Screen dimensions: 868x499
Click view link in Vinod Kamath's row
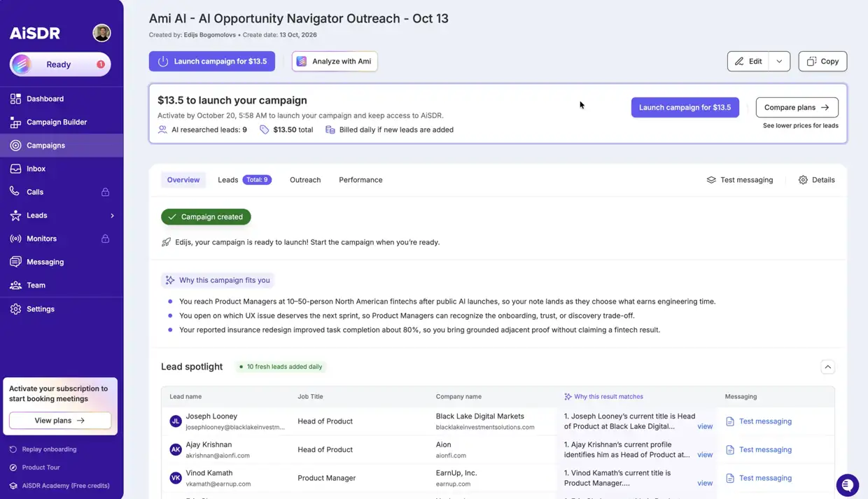tap(705, 483)
